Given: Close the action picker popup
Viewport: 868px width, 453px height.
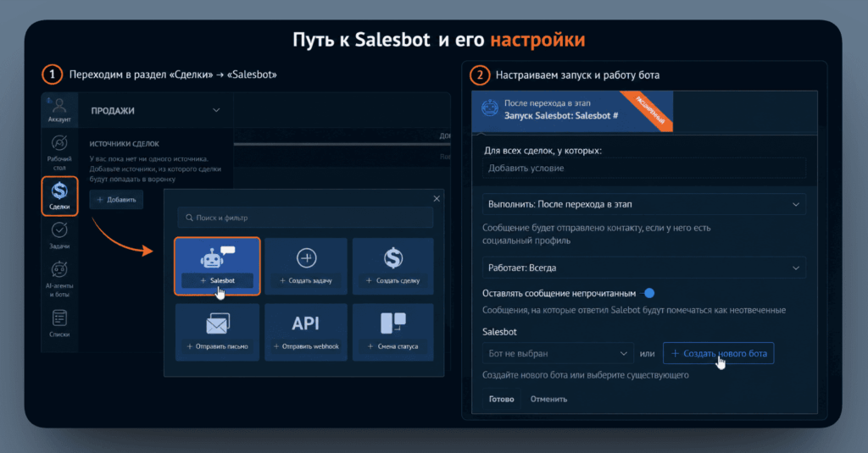Looking at the screenshot, I should pyautogui.click(x=437, y=199).
